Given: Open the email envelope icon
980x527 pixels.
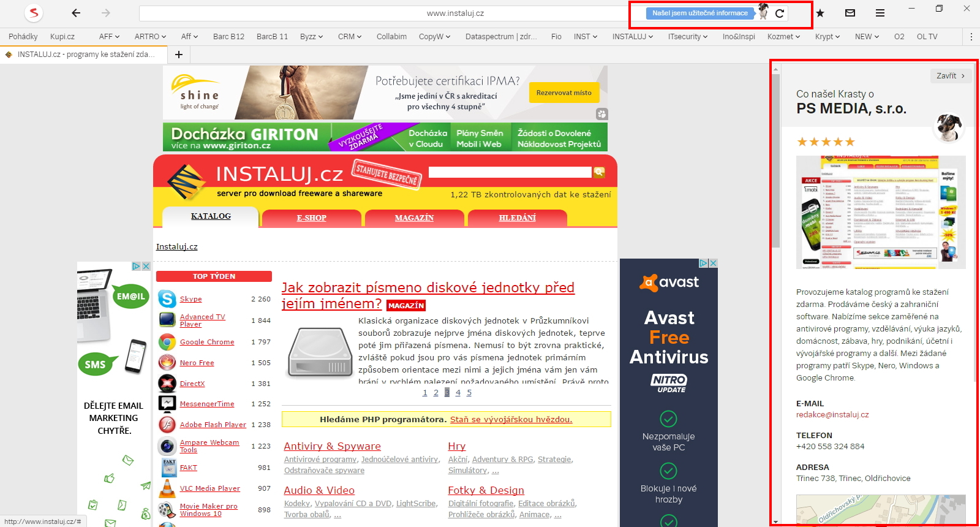Looking at the screenshot, I should click(850, 13).
